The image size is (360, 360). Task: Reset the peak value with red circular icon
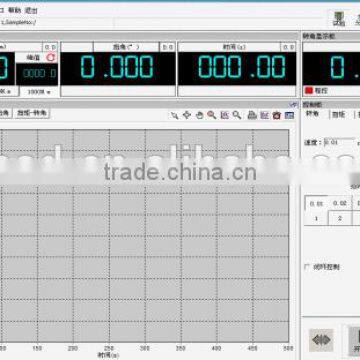click(x=51, y=58)
